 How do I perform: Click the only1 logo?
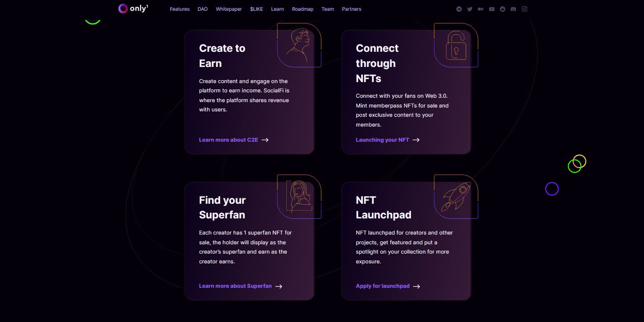click(133, 8)
